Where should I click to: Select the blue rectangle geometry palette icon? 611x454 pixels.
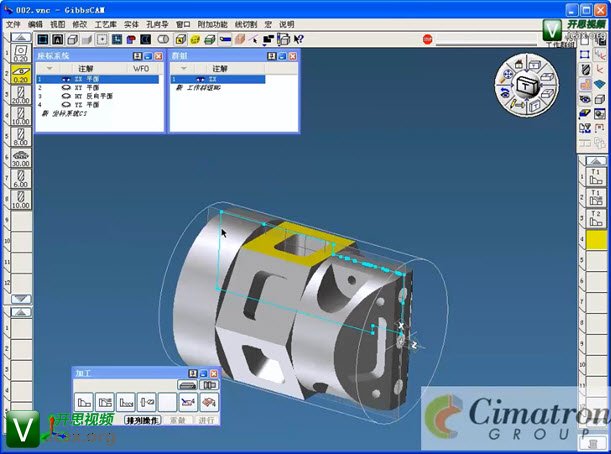pos(585,55)
